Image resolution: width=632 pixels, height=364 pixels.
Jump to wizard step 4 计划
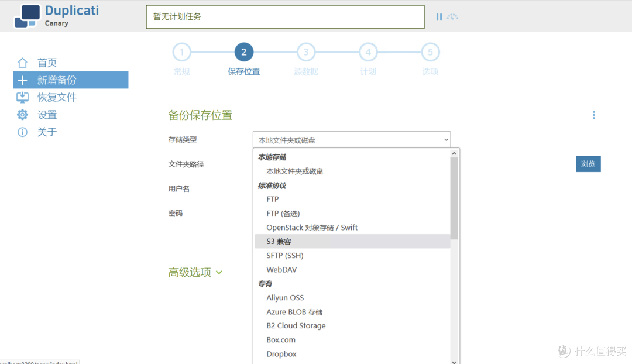point(368,53)
